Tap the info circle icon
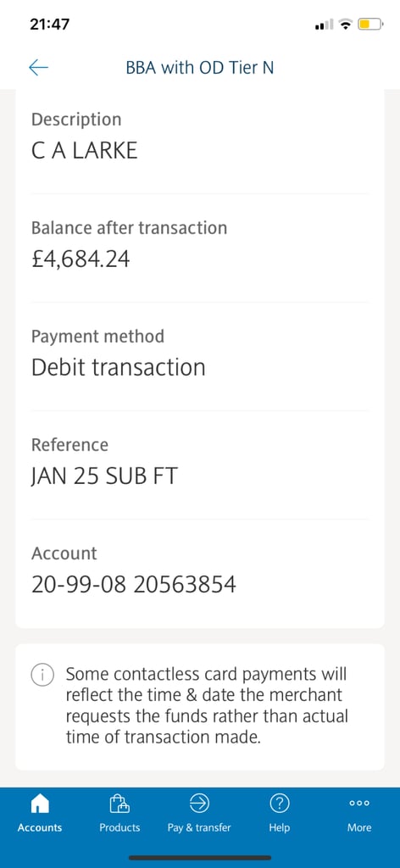This screenshot has width=400, height=868. (x=42, y=674)
